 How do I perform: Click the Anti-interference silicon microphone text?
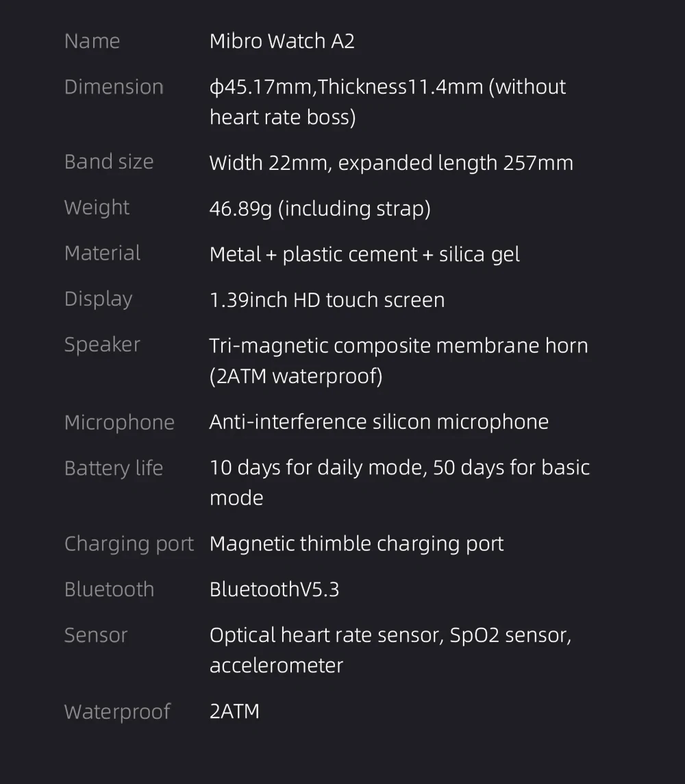click(x=379, y=422)
